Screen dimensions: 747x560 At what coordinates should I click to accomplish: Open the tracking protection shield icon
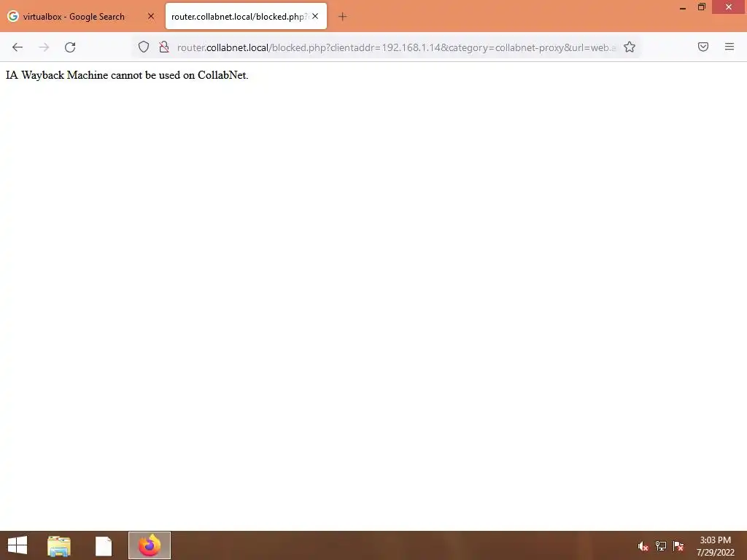(144, 47)
